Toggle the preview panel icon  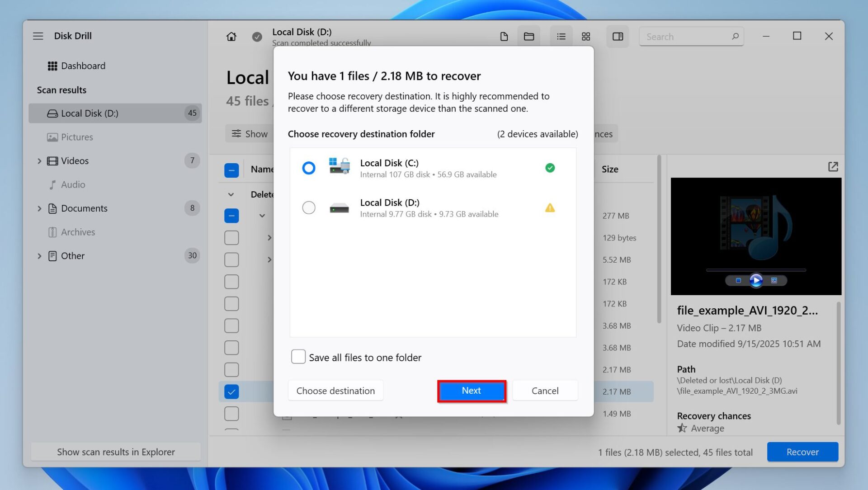click(x=618, y=36)
